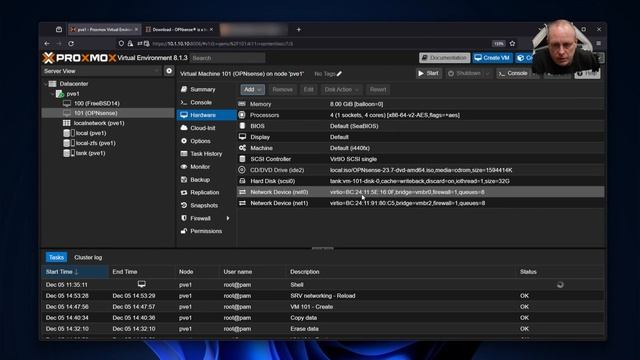Open the Replication section

206,193
